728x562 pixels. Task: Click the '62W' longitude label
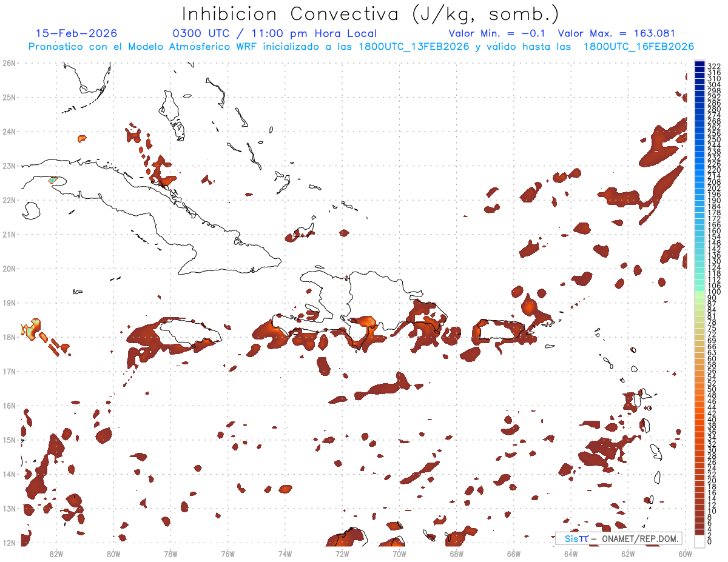point(628,554)
